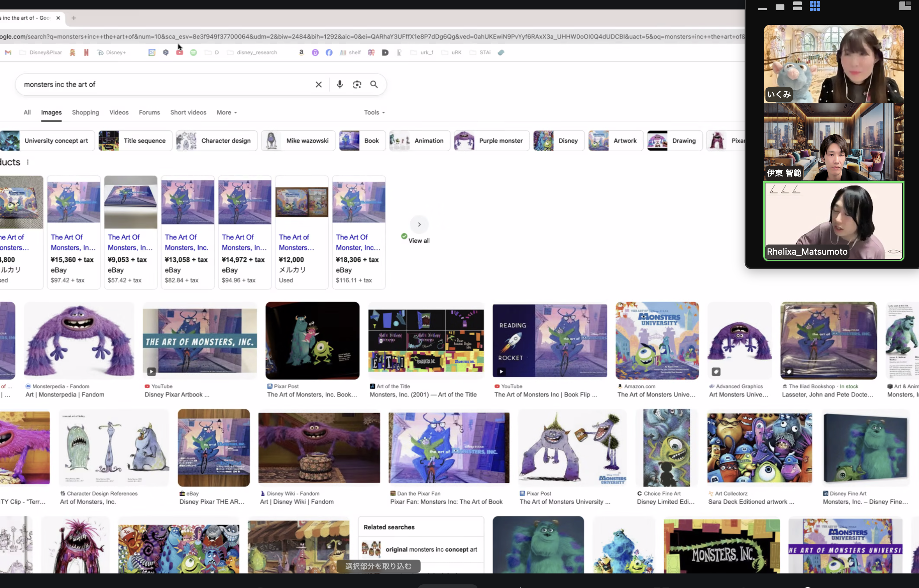Click the browser address bar URL
This screenshot has height=588, width=919.
point(372,37)
